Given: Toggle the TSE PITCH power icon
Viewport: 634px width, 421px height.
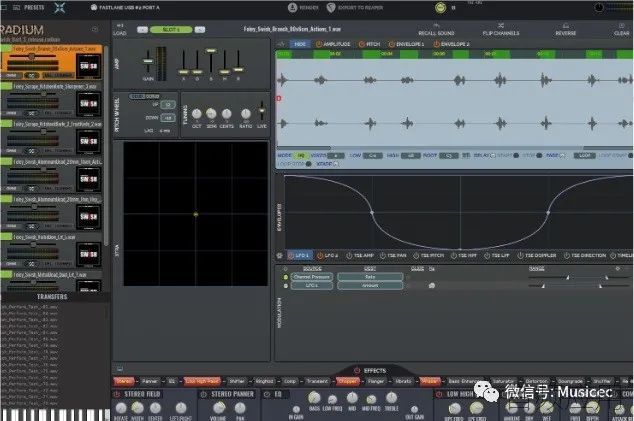Looking at the screenshot, I should (x=416, y=256).
